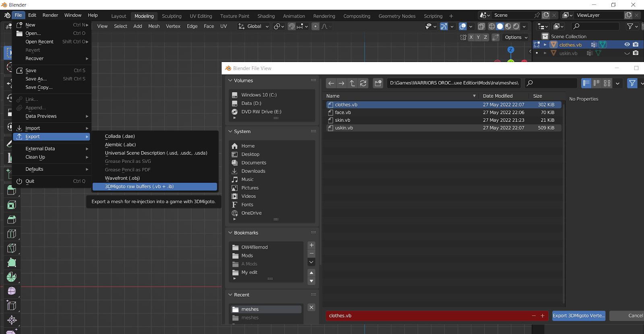The height and width of the screenshot is (334, 644).
Task: Click the Blender logo in the menu bar
Action: pos(7,15)
